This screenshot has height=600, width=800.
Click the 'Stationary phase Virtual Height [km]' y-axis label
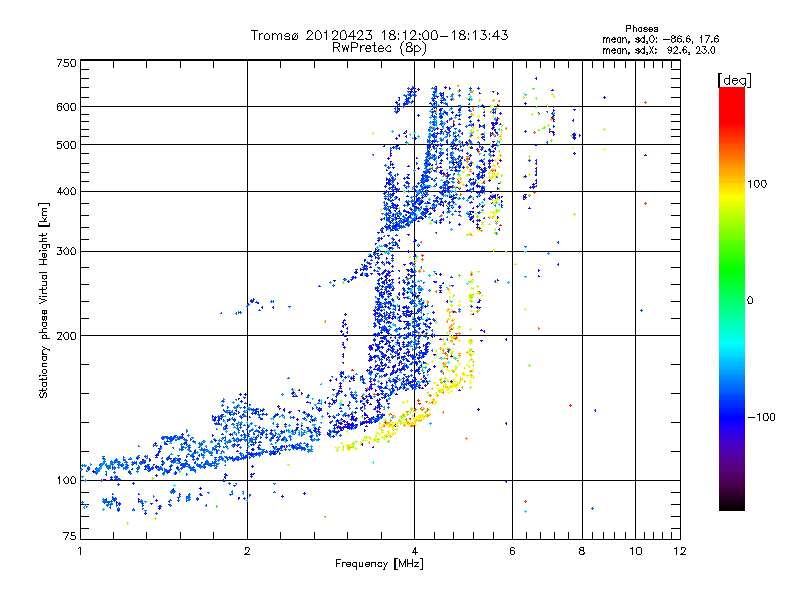(44, 301)
